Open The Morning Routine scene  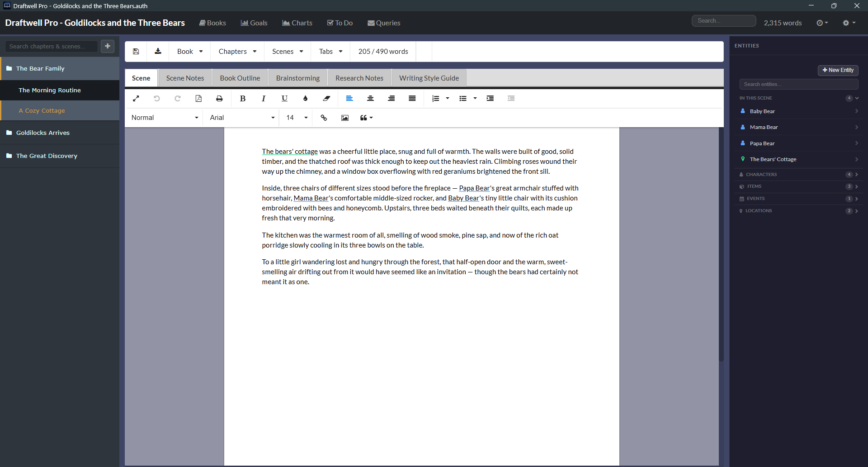[60, 91]
